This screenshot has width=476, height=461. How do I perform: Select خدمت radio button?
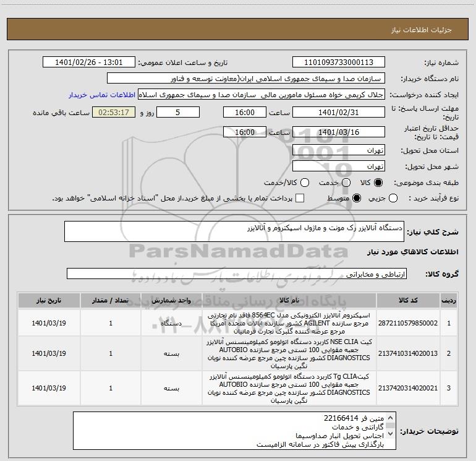pyautogui.click(x=346, y=183)
